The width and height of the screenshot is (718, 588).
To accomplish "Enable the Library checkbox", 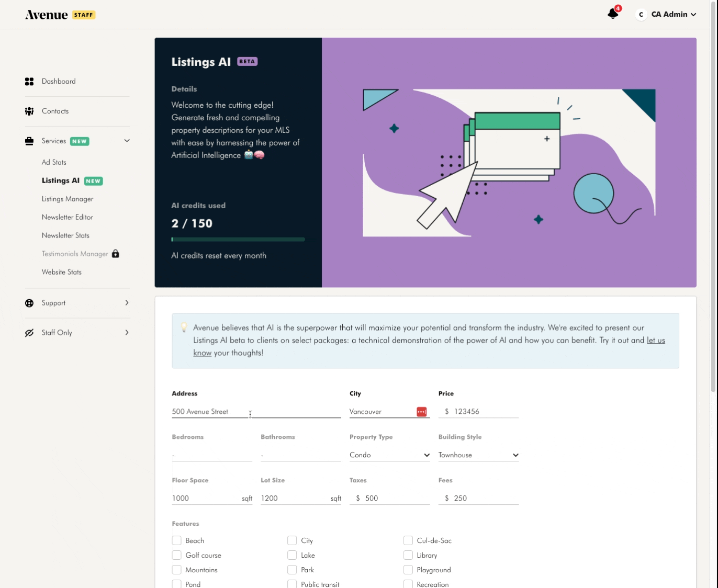I will [408, 555].
